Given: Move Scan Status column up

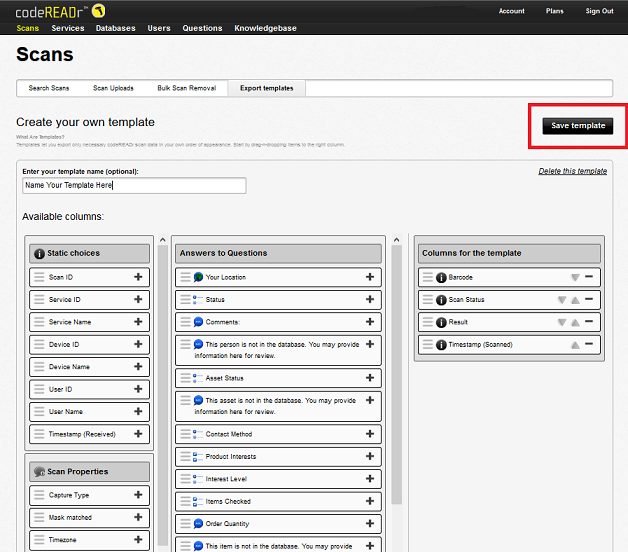Looking at the screenshot, I should (x=576, y=300).
